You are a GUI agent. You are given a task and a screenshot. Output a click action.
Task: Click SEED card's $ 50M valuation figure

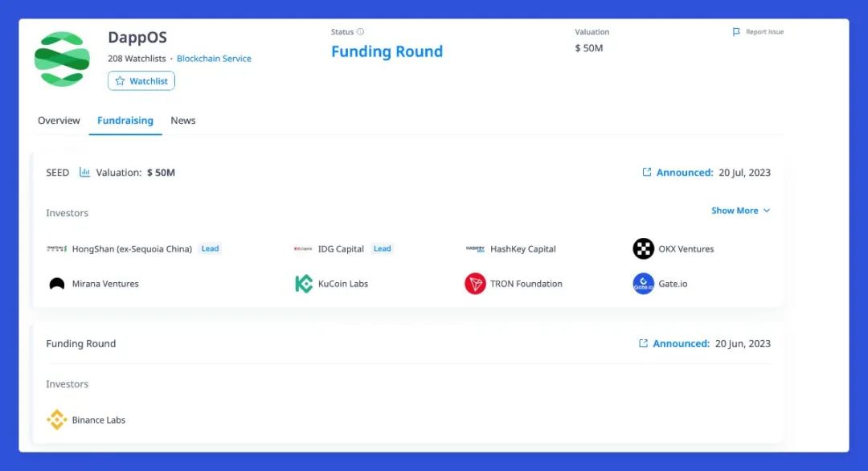click(x=161, y=173)
